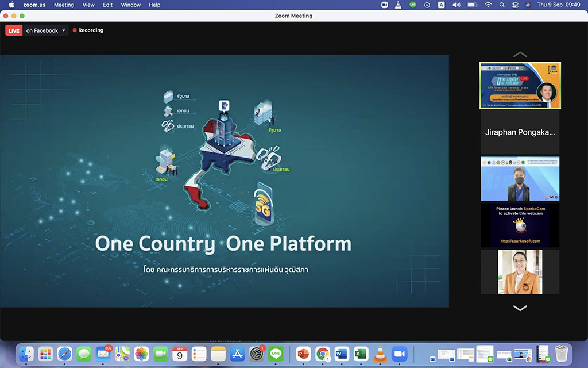Open Calendar showing Sep 9
The image size is (588, 368).
[x=180, y=354]
